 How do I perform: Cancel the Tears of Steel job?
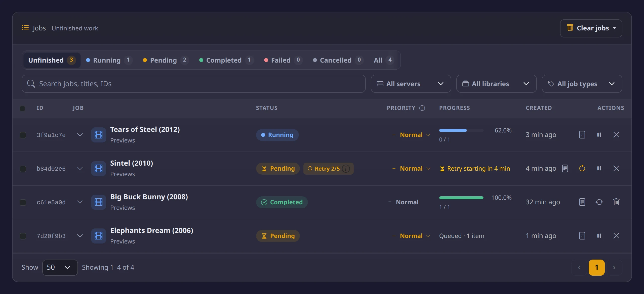(x=616, y=135)
